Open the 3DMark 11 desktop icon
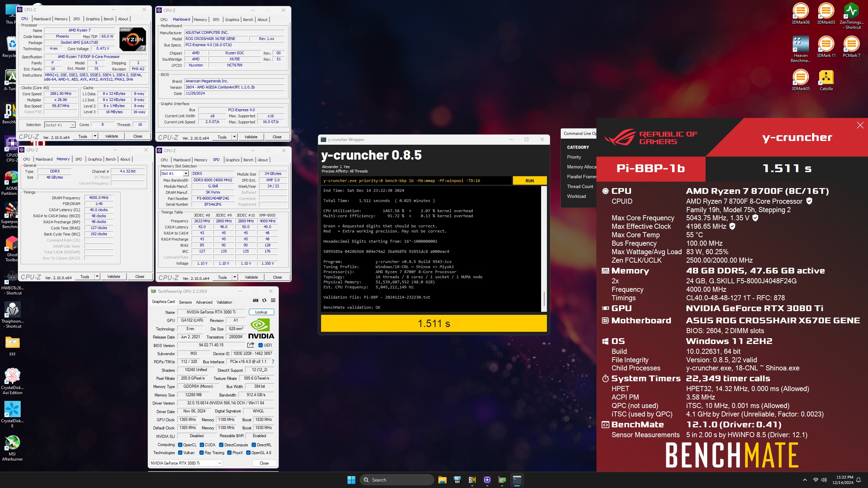 click(826, 47)
